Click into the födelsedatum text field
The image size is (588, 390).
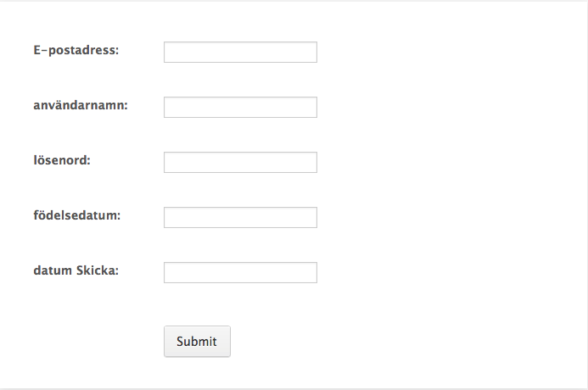point(240,218)
